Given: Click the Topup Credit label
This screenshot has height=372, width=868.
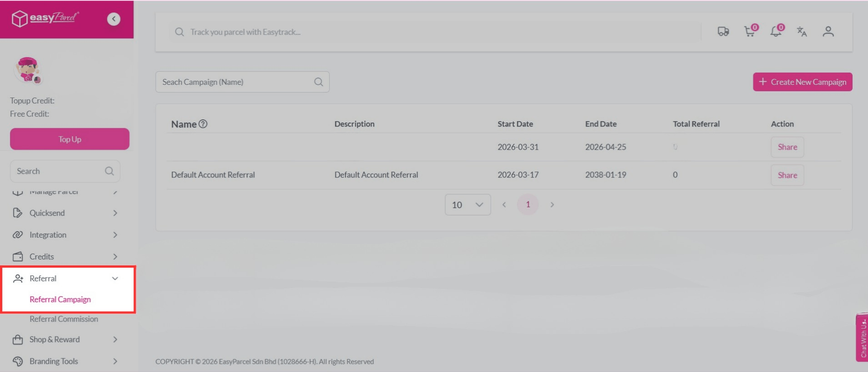Looking at the screenshot, I should pyautogui.click(x=32, y=101).
